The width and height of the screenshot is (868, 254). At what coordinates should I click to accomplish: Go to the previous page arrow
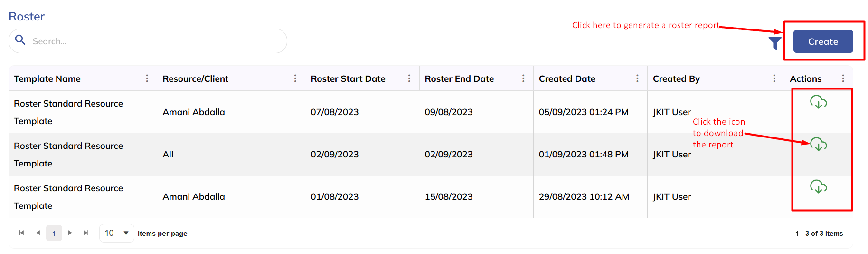point(38,233)
